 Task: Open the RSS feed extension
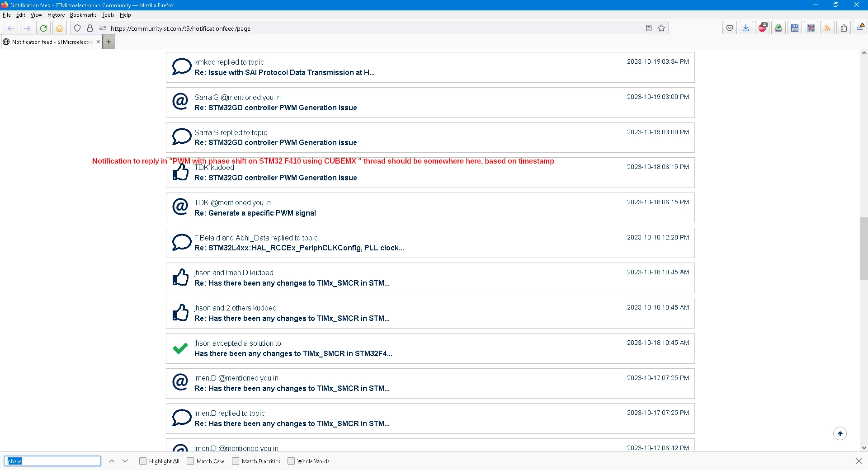(827, 28)
